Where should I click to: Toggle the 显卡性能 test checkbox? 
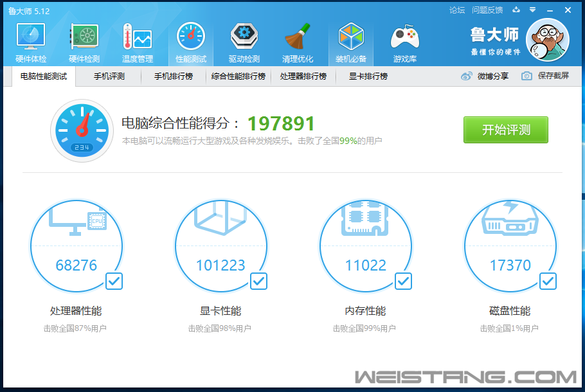click(258, 281)
